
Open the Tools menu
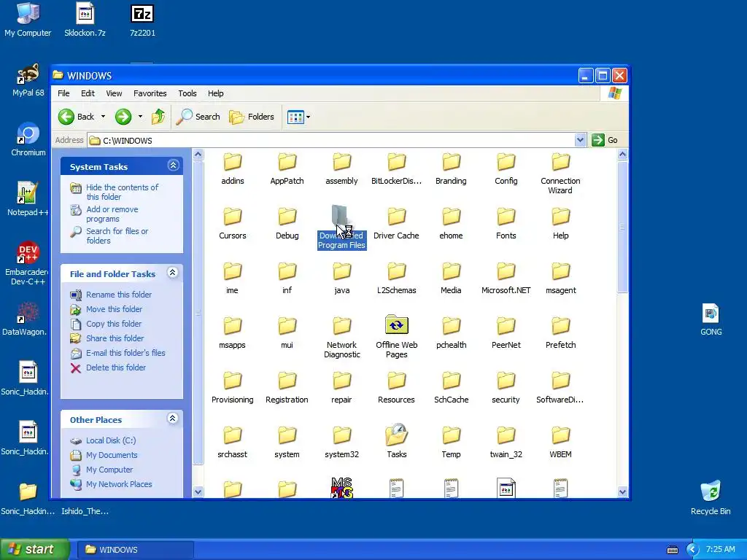pos(187,93)
